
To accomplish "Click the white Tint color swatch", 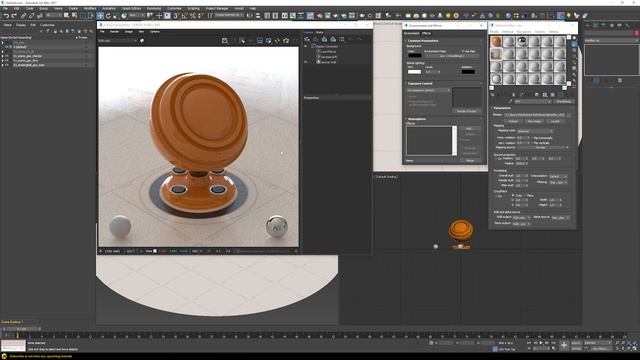I will (414, 72).
